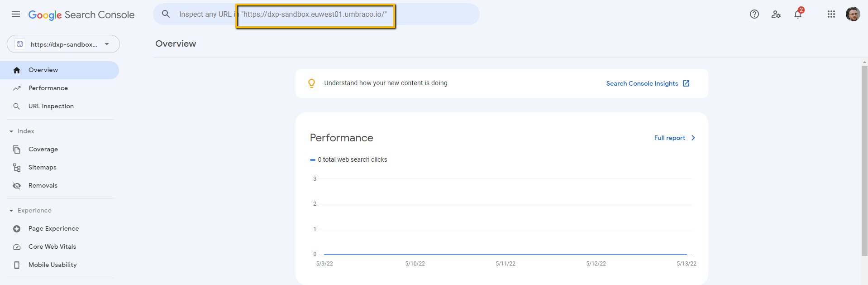Viewport: 868px width, 285px height.
Task: Open Page Experience report
Action: [59, 228]
